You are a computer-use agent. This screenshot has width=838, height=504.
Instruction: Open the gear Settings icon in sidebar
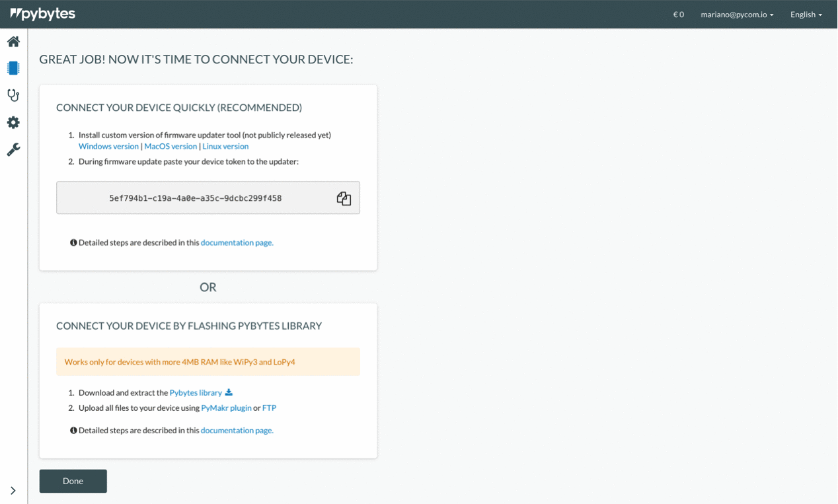[13, 122]
